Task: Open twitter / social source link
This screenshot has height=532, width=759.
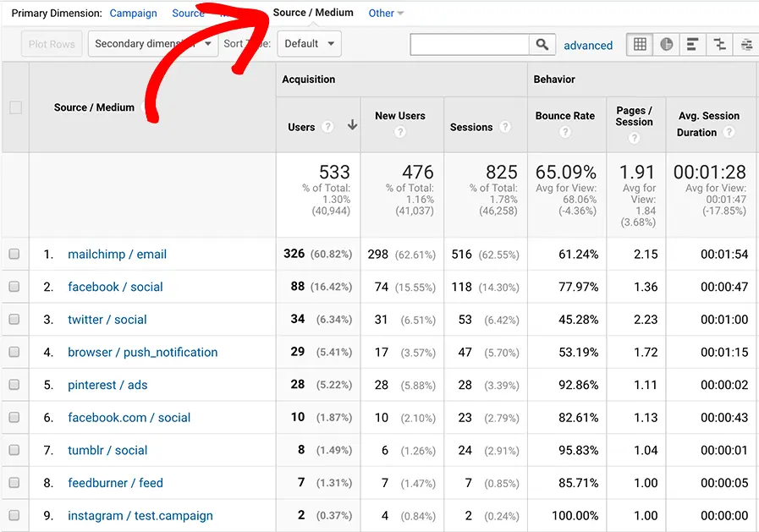Action: [107, 320]
